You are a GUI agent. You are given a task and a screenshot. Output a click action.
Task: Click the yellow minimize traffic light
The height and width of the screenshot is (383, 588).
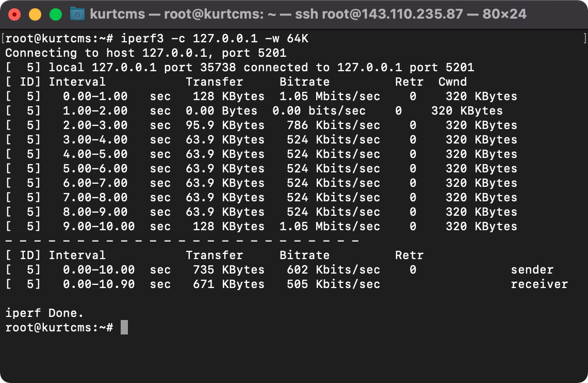click(x=34, y=14)
